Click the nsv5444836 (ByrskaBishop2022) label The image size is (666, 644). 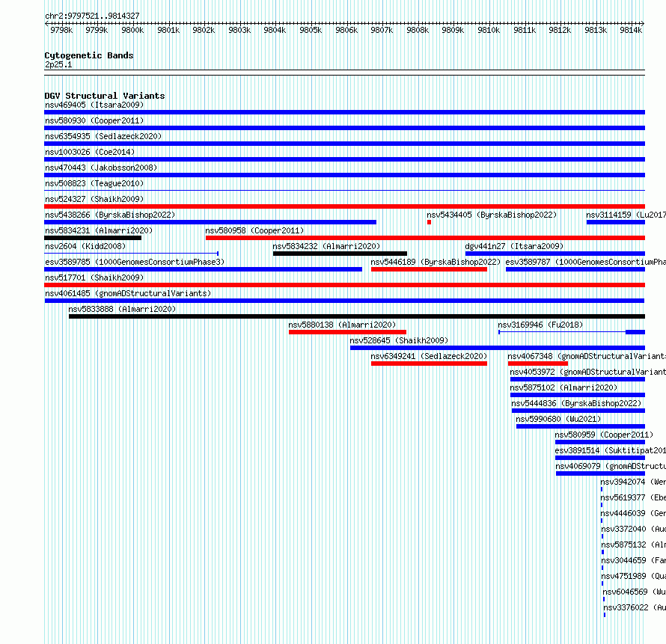click(576, 403)
